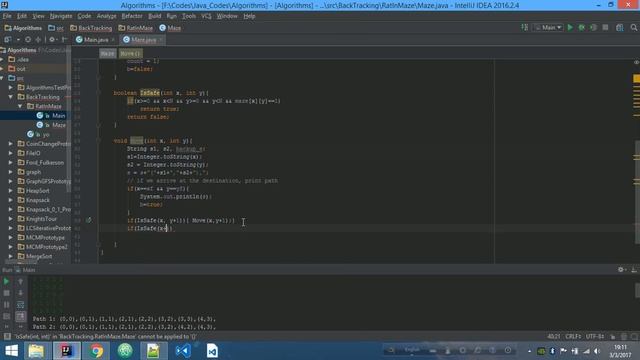
Task: Click the recursive call gutter icon beside Move
Action: tap(89, 220)
